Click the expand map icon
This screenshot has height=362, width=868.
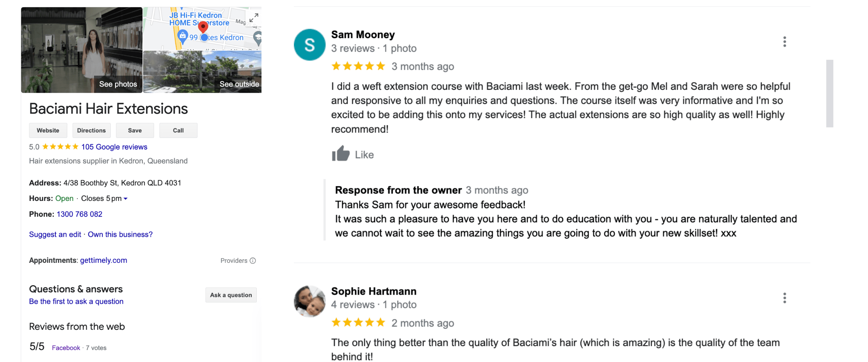(254, 17)
